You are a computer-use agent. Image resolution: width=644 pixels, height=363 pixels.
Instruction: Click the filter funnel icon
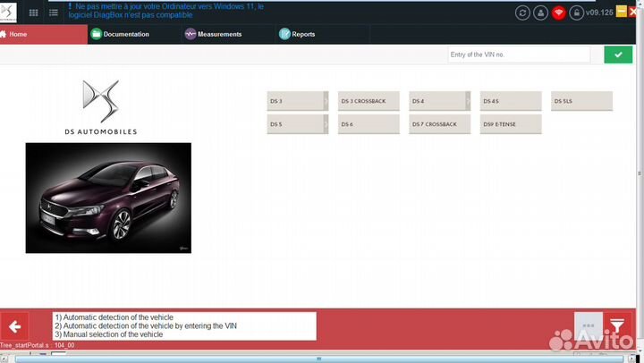[x=617, y=325]
